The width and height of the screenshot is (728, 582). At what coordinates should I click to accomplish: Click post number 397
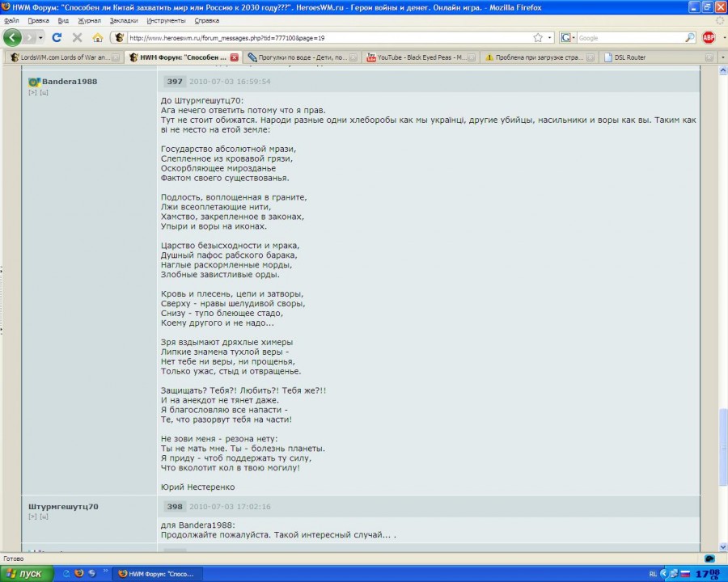pyautogui.click(x=175, y=81)
